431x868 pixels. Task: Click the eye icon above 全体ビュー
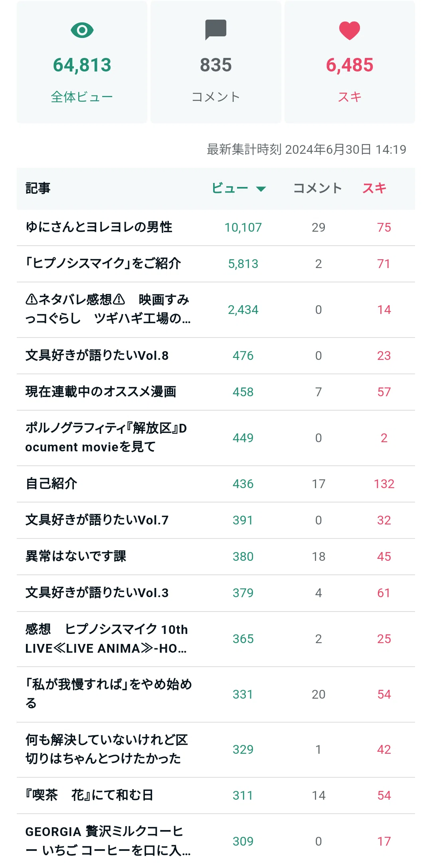(82, 30)
